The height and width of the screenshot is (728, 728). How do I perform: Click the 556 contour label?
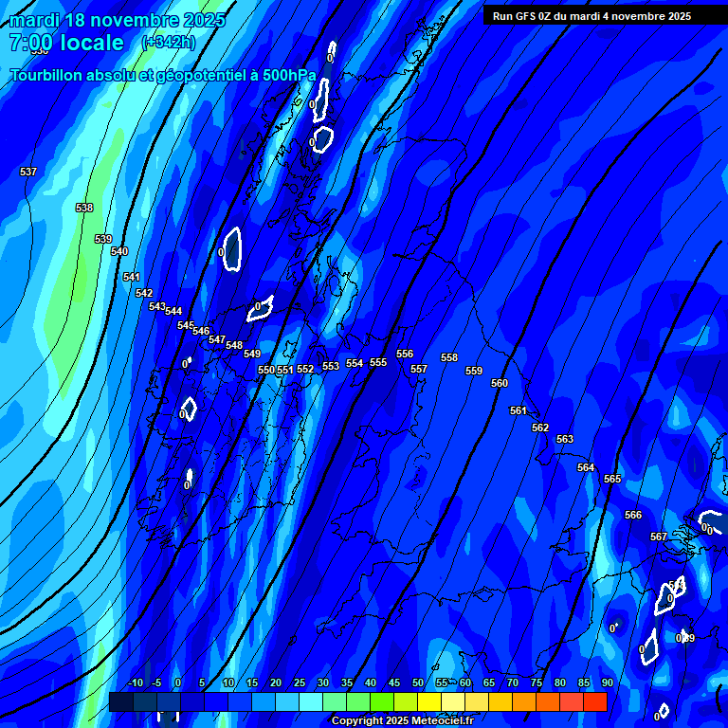tap(405, 354)
